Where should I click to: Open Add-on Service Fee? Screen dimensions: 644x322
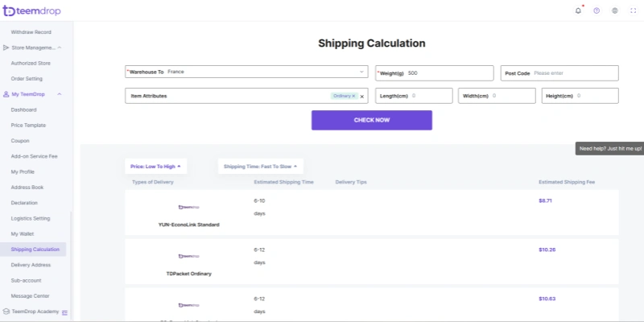point(35,156)
